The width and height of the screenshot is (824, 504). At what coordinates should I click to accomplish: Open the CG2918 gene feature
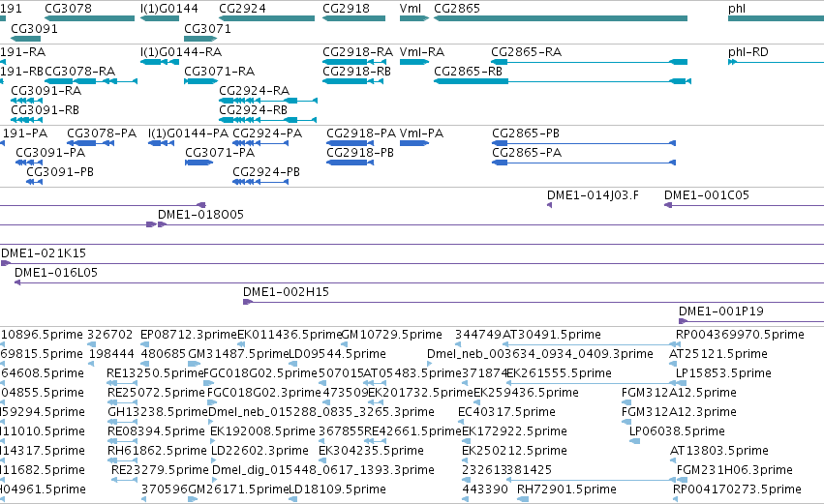click(353, 18)
